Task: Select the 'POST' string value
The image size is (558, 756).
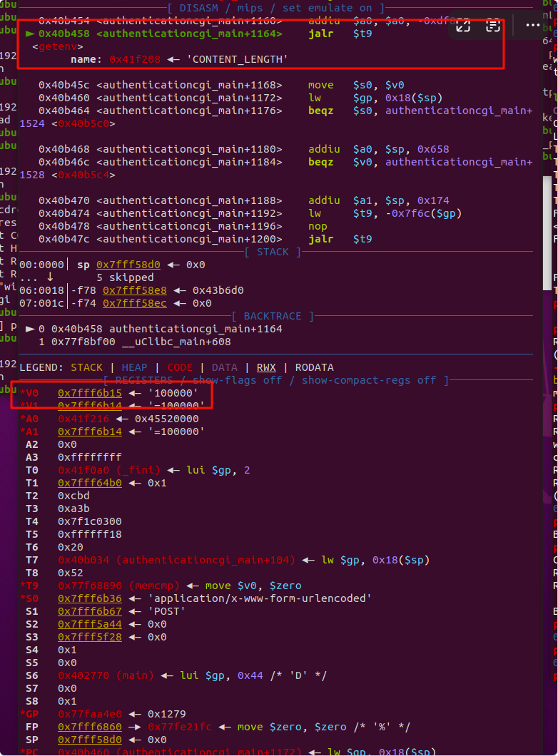Action: (166, 611)
